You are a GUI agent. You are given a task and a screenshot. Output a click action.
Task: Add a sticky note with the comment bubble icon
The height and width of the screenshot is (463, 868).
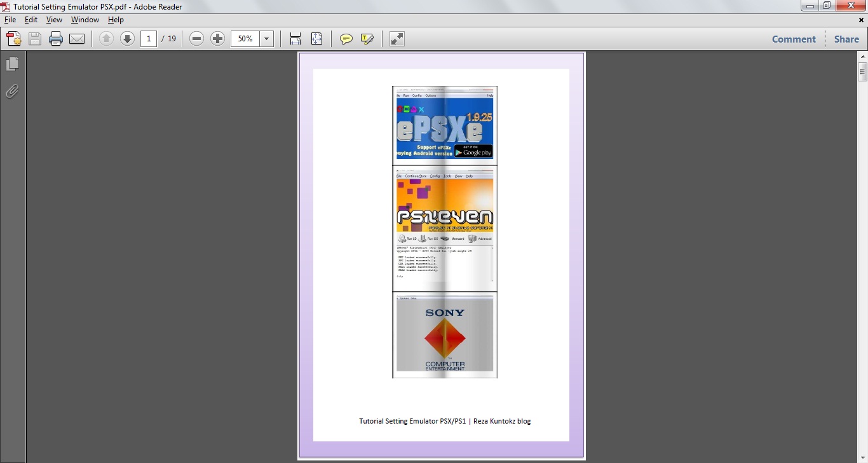tap(346, 38)
